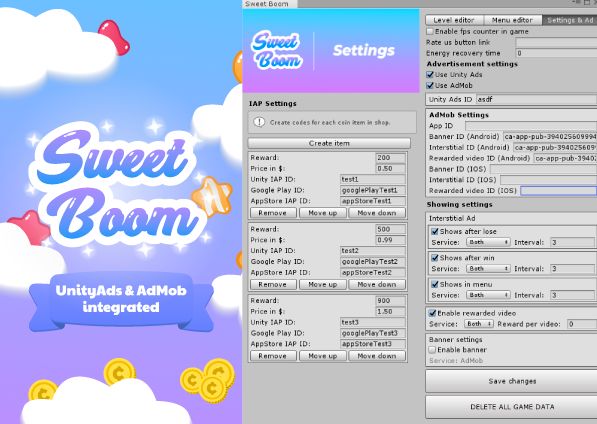The height and width of the screenshot is (424, 597).
Task: Uncheck Shows after win
Action: click(434, 258)
